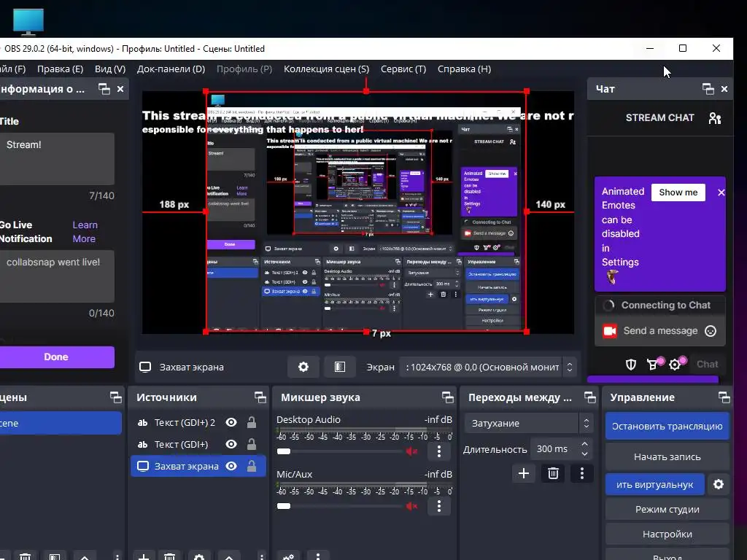747x560 pixels.
Task: Toggle lock for Текст (GDI+) 2
Action: tap(252, 422)
